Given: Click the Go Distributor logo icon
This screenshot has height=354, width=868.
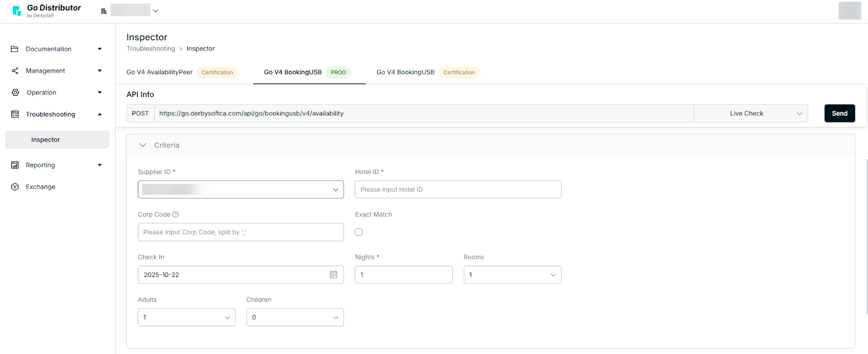Looking at the screenshot, I should [x=17, y=11].
